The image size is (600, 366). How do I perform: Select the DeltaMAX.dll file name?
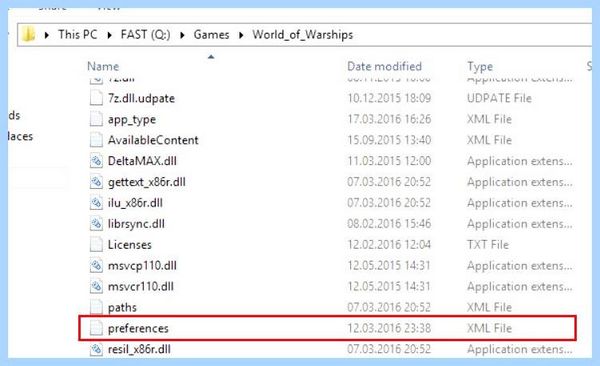(142, 161)
